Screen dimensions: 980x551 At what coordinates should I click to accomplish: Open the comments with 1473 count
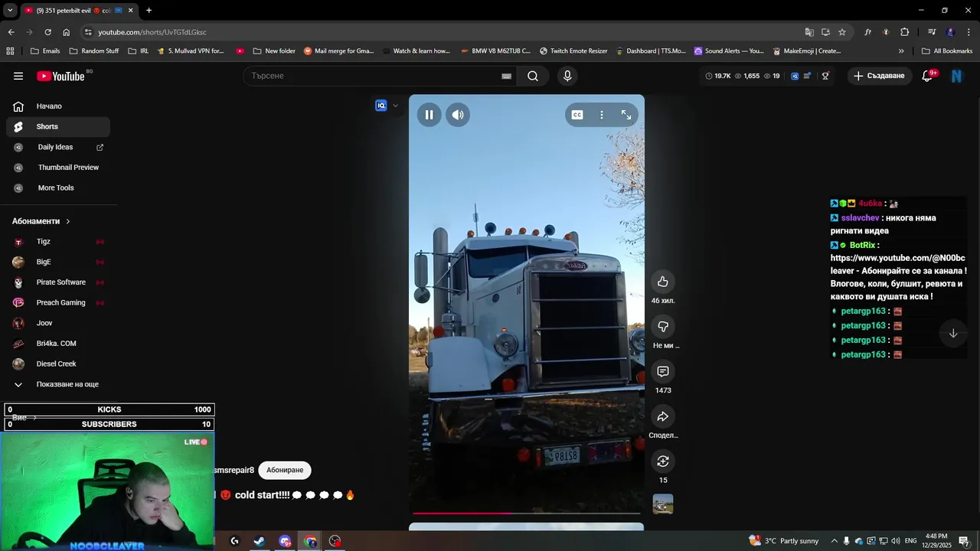[x=663, y=372]
